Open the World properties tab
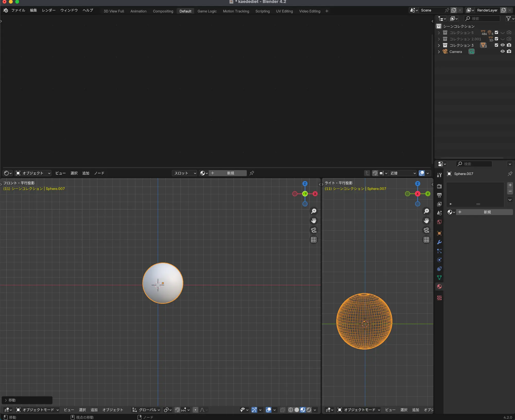 [439, 222]
